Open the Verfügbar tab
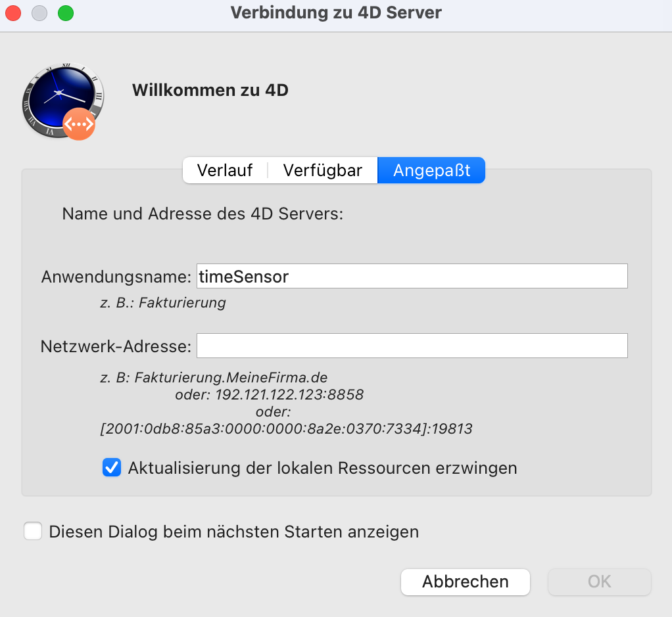The image size is (672, 617). coord(323,170)
